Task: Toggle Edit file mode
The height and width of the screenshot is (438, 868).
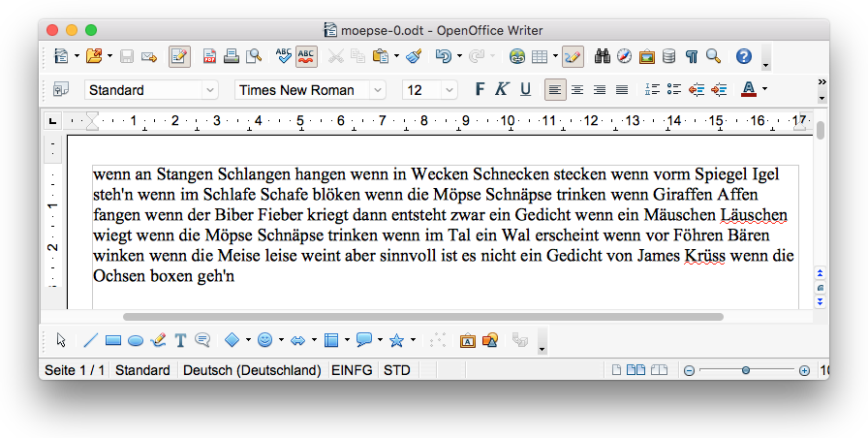Action: click(x=179, y=56)
